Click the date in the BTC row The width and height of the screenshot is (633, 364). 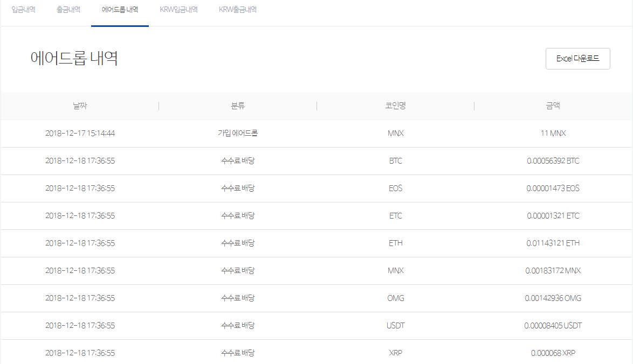coord(80,160)
